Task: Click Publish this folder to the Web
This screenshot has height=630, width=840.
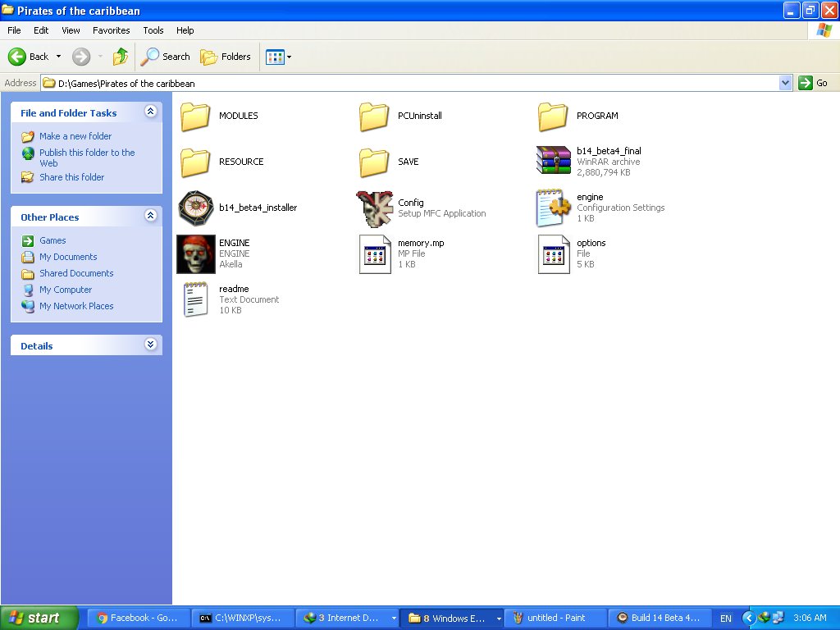Action: pyautogui.click(x=87, y=157)
